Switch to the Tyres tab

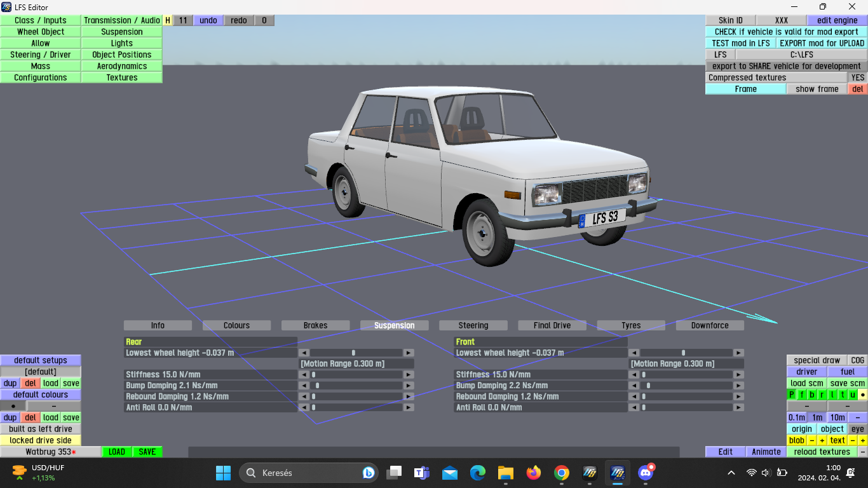pos(631,325)
